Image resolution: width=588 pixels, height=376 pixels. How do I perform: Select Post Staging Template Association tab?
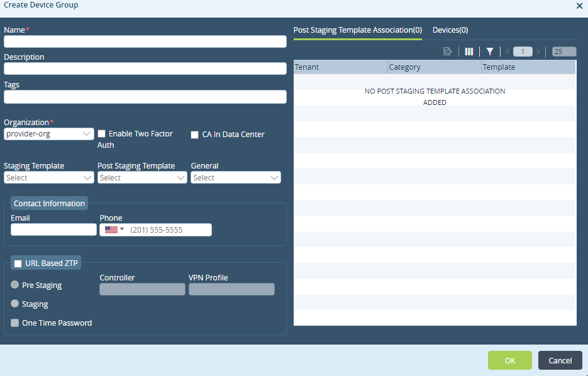[357, 30]
